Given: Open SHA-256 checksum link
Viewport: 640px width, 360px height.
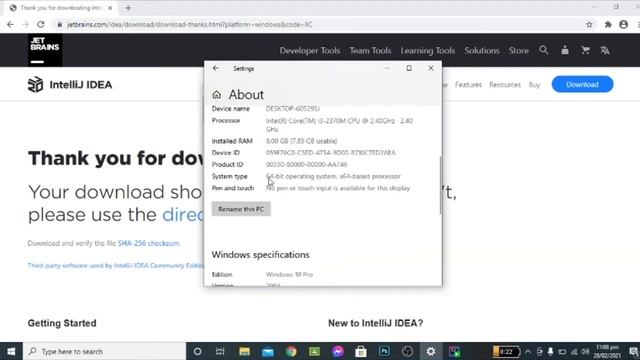Looking at the screenshot, I should [x=149, y=243].
